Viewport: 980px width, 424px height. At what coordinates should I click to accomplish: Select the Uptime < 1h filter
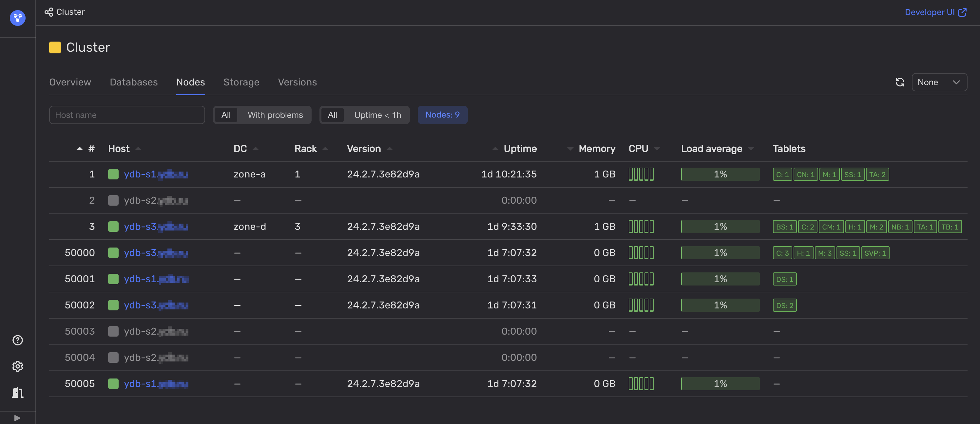(377, 115)
